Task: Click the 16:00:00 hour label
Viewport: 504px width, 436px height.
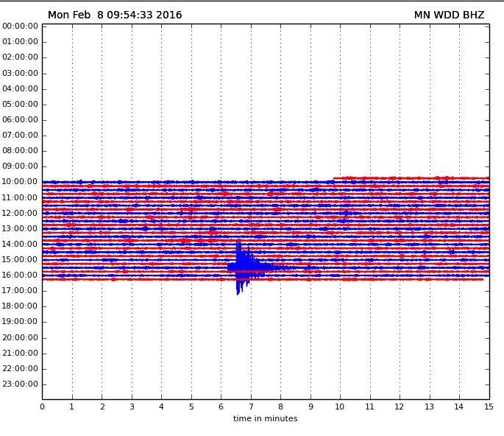Action: tap(20, 275)
